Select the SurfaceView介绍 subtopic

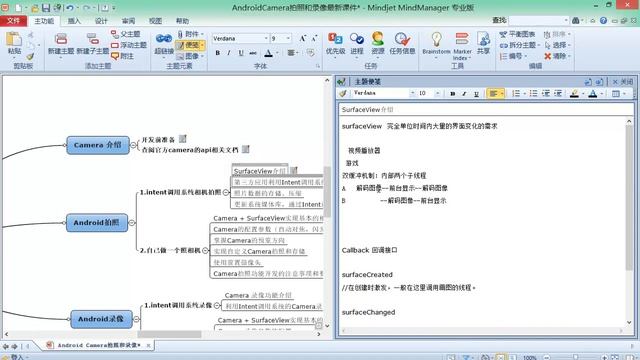pyautogui.click(x=260, y=171)
